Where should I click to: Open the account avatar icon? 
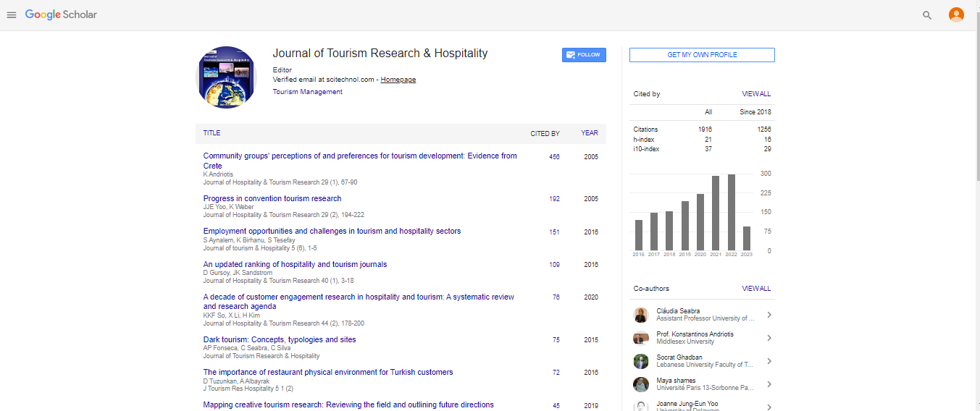pos(956,14)
